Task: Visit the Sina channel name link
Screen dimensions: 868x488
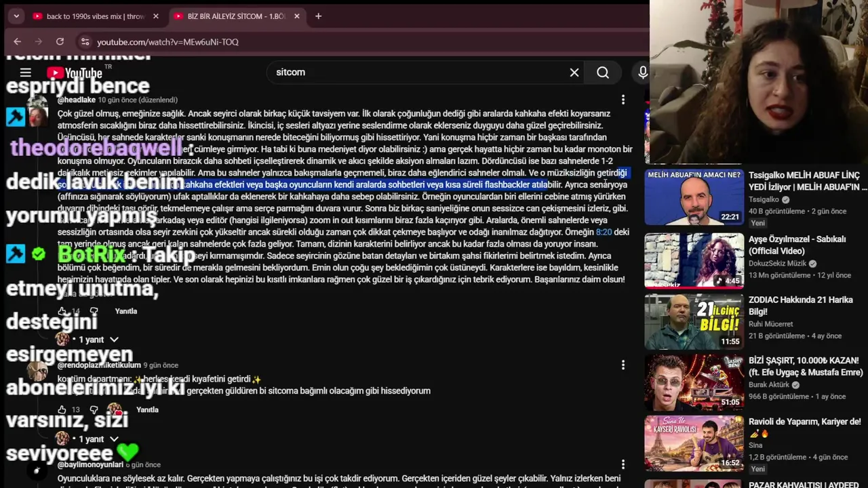Action: [755, 445]
